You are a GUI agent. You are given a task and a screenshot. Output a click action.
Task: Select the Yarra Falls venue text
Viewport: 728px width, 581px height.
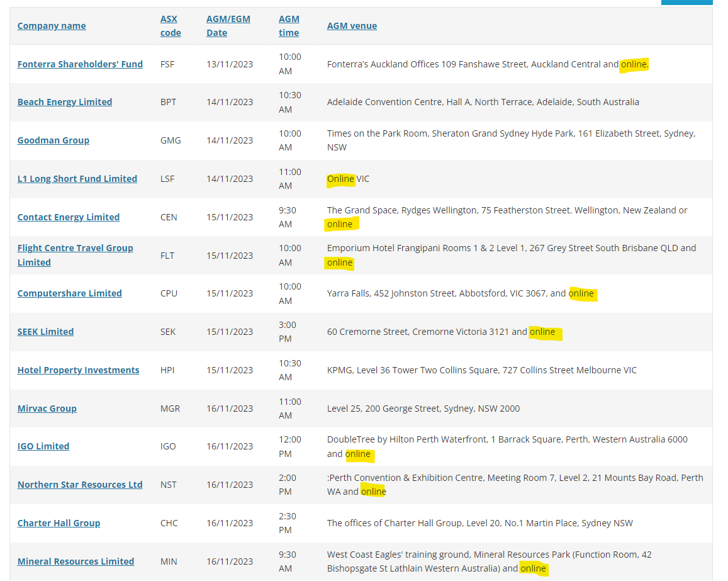tap(460, 293)
